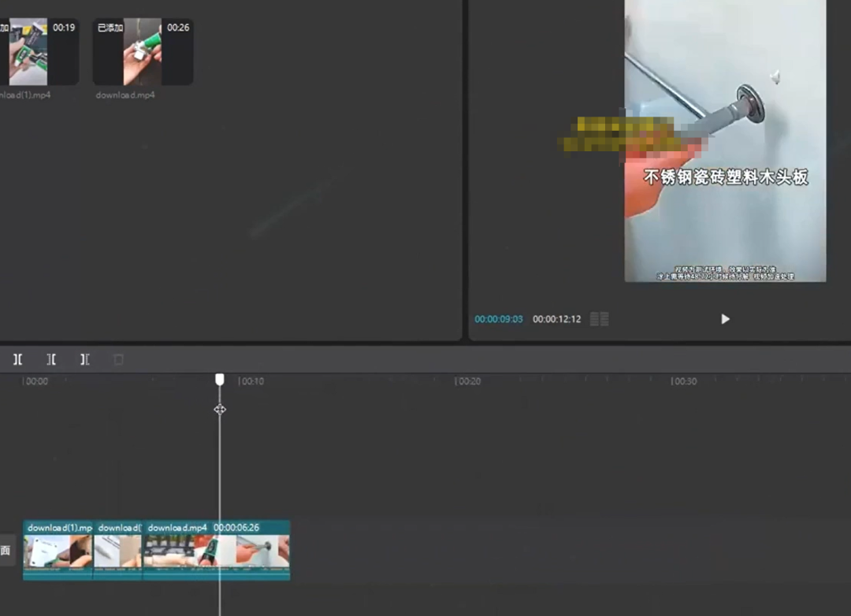Click the track cover button left of clips
The height and width of the screenshot is (616, 851).
pyautogui.click(x=6, y=551)
